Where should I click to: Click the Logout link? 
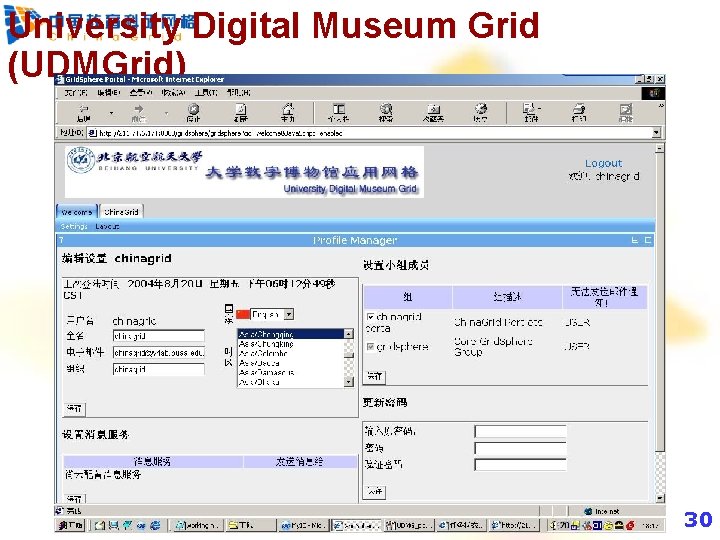coord(603,163)
